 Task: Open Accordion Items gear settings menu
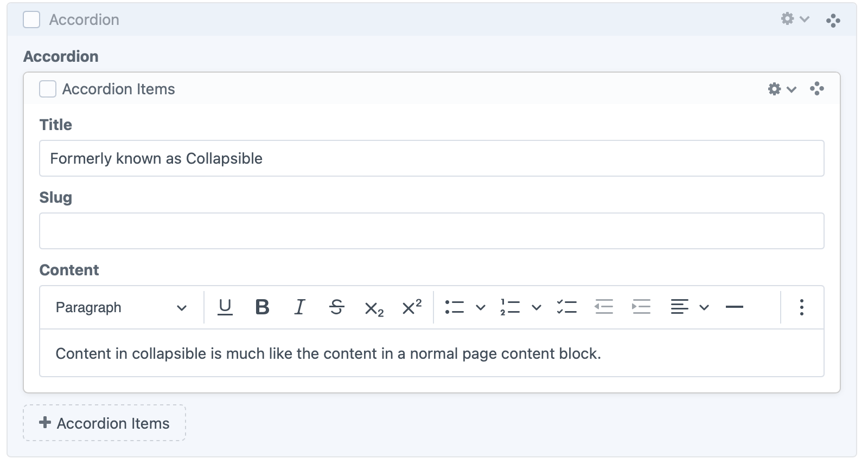pyautogui.click(x=781, y=89)
